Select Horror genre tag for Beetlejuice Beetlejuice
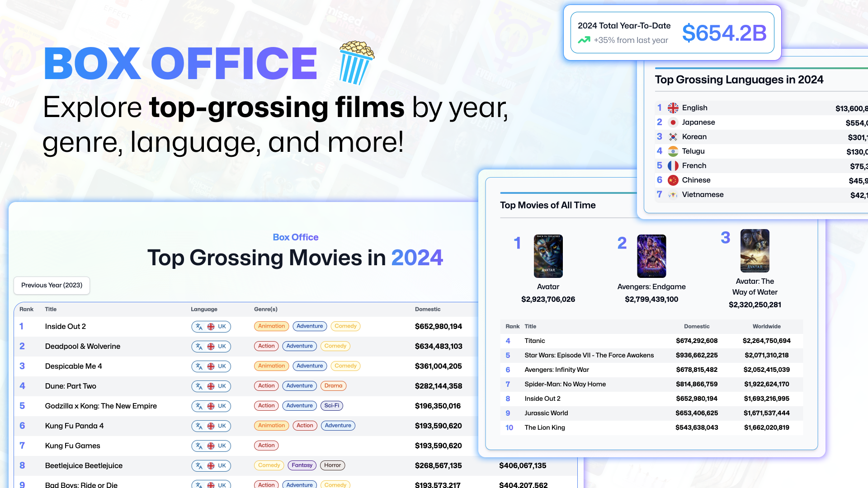 (x=332, y=465)
